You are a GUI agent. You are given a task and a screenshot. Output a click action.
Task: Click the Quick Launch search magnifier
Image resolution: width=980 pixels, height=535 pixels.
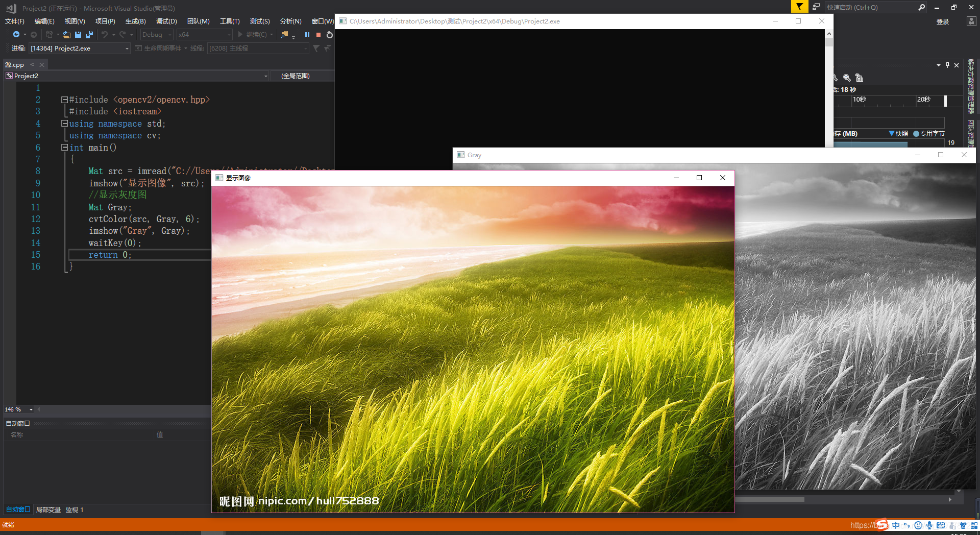pos(921,7)
